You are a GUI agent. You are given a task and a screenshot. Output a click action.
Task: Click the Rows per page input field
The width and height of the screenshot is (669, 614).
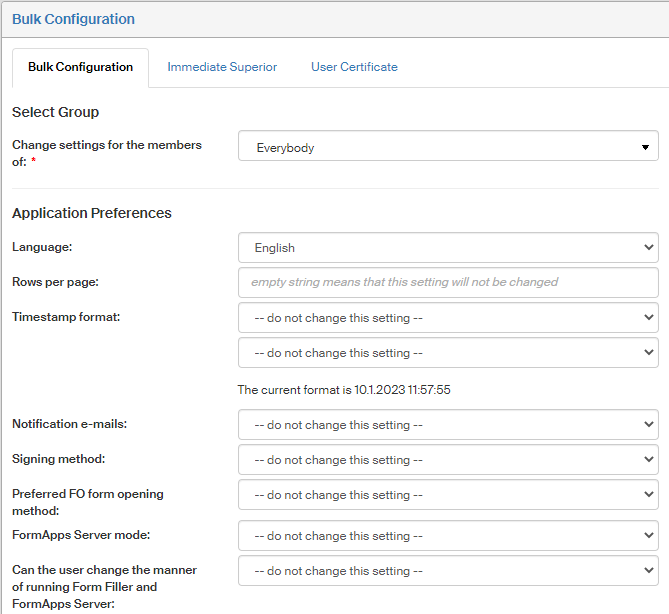[448, 282]
